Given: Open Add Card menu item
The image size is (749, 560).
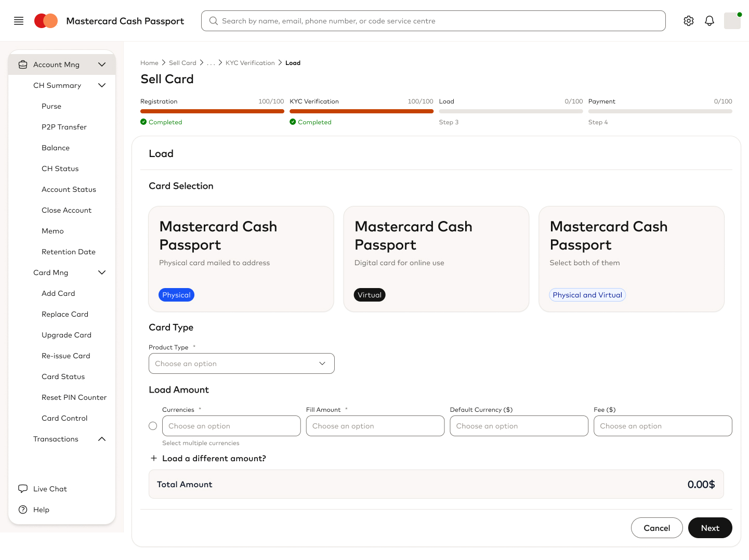Looking at the screenshot, I should [x=58, y=293].
